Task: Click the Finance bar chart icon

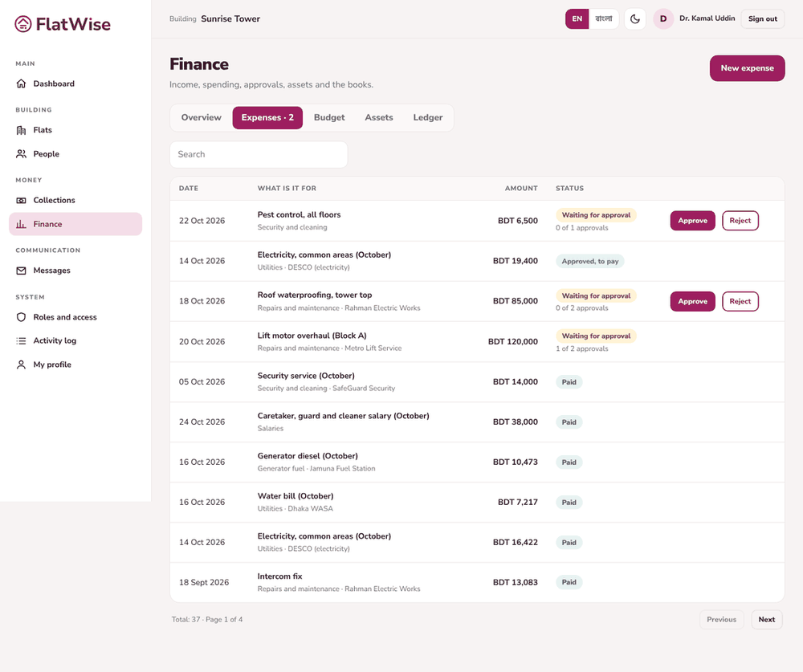Action: click(21, 224)
